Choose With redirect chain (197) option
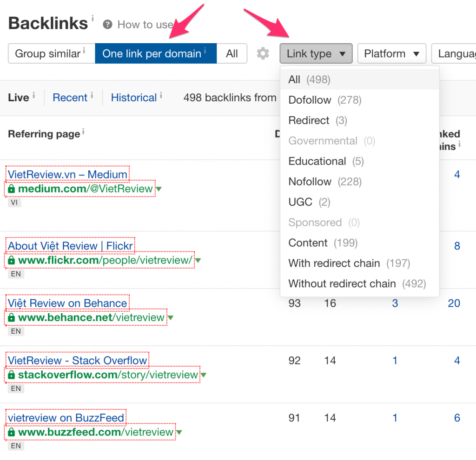 360,263
